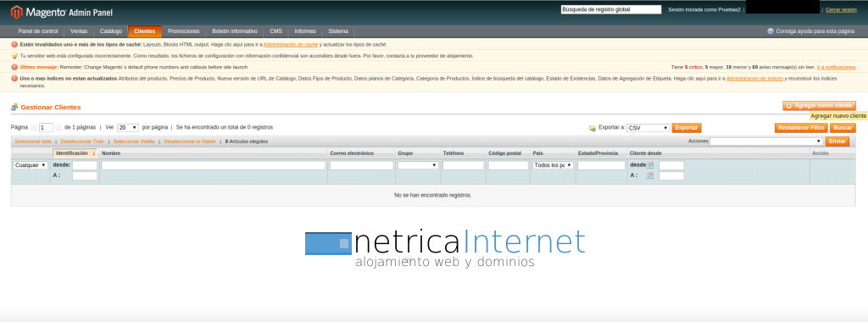Image resolution: width=868 pixels, height=322 pixels.
Task: Click the export icon beside 'Exportar a:'
Action: click(x=593, y=128)
